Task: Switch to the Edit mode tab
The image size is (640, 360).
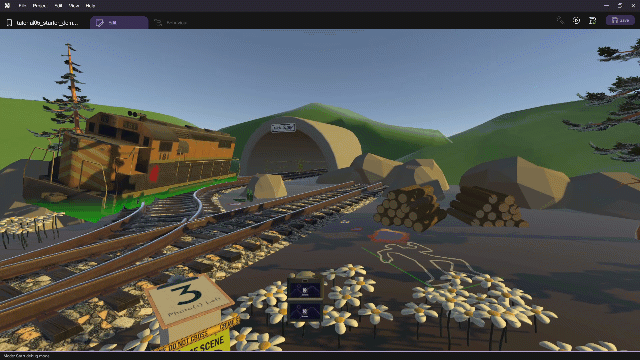Action: tap(119, 22)
